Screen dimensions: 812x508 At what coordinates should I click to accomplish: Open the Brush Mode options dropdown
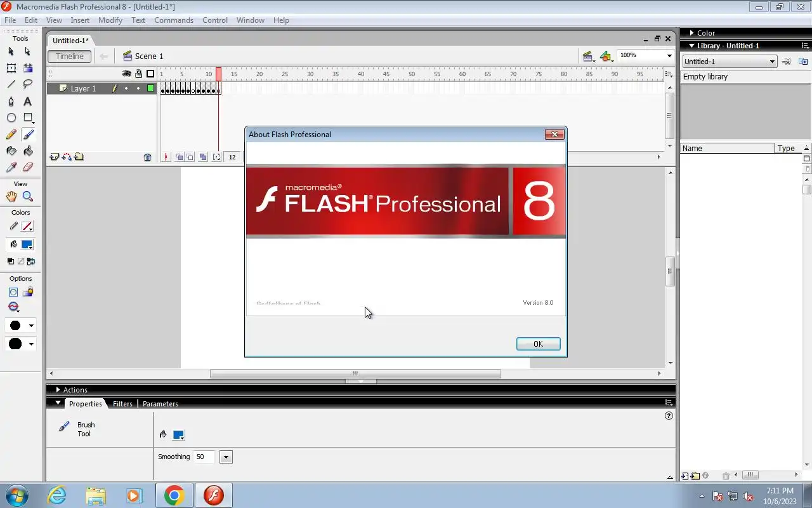point(13,307)
